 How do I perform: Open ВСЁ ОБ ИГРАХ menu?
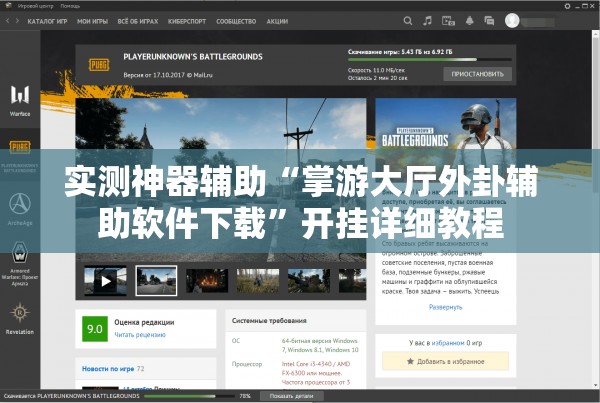point(138,21)
